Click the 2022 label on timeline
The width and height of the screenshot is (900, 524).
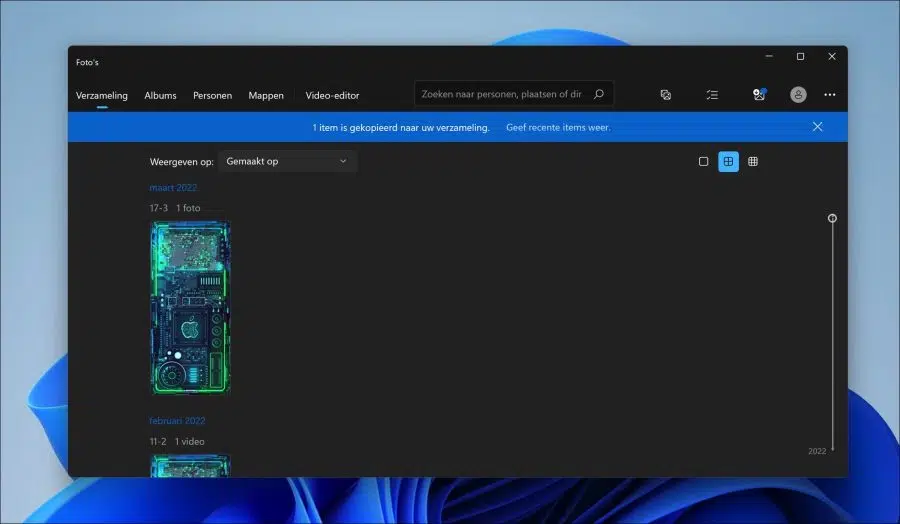tap(817, 451)
